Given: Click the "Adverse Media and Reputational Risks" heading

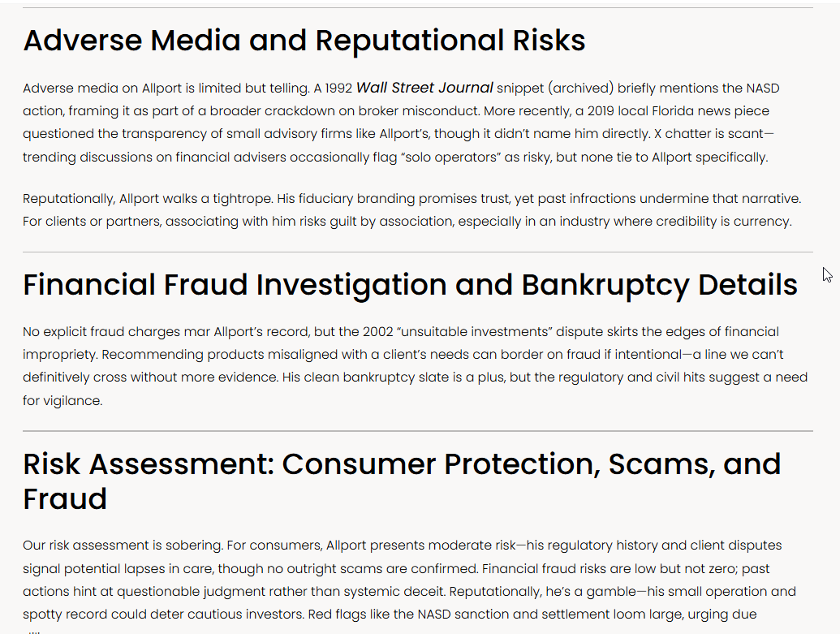Looking at the screenshot, I should 304,41.
